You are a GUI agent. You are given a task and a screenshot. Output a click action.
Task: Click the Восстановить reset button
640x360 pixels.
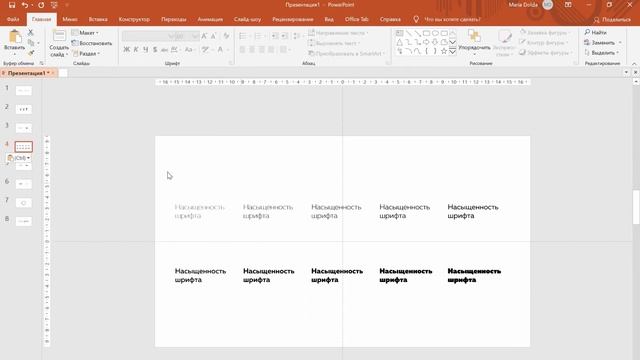click(x=92, y=43)
